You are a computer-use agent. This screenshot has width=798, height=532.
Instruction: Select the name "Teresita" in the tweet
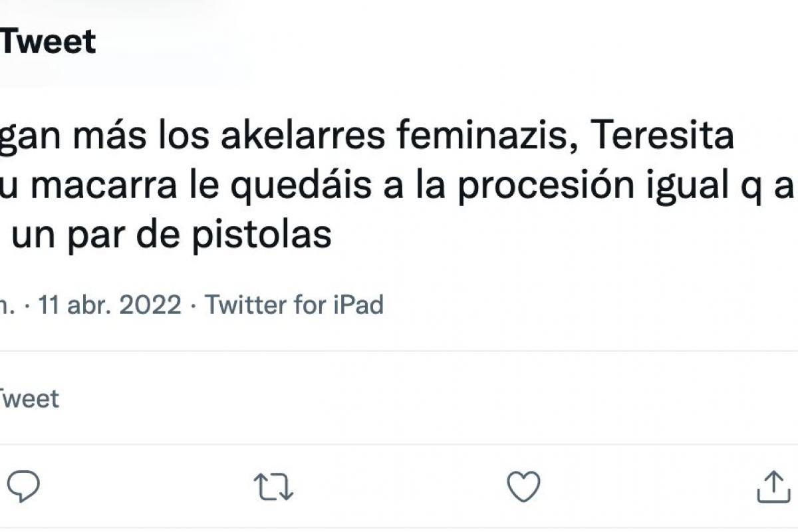pos(661,138)
